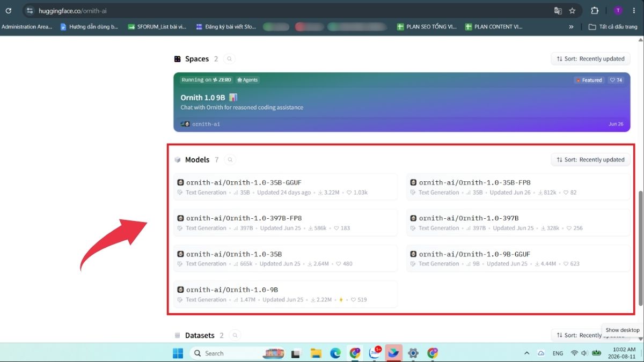Click Text Generation tag on Ornith-1.0-35B-FP8
Screen dimensions: 644x362
[438, 193]
